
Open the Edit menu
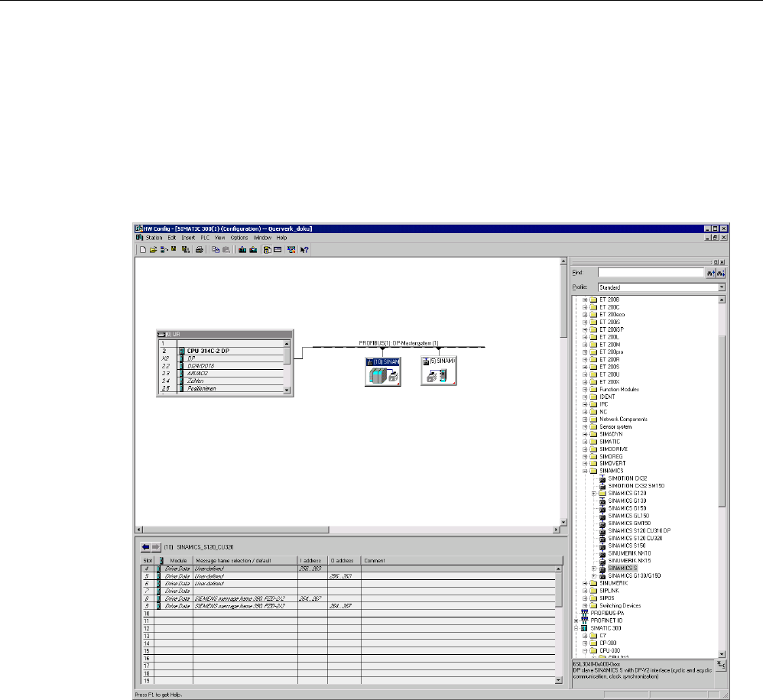[172, 238]
